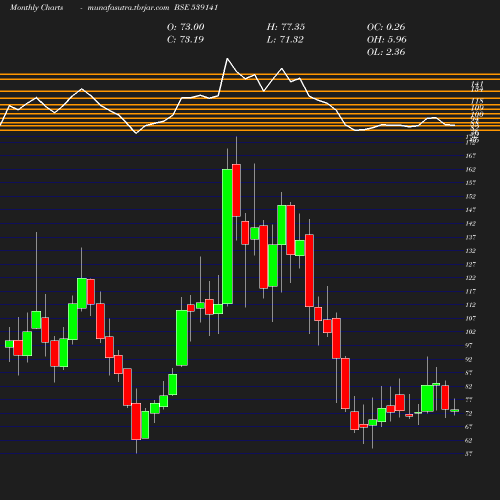Click price axis label 147
This screenshot has width=500, height=500.
click(470, 210)
